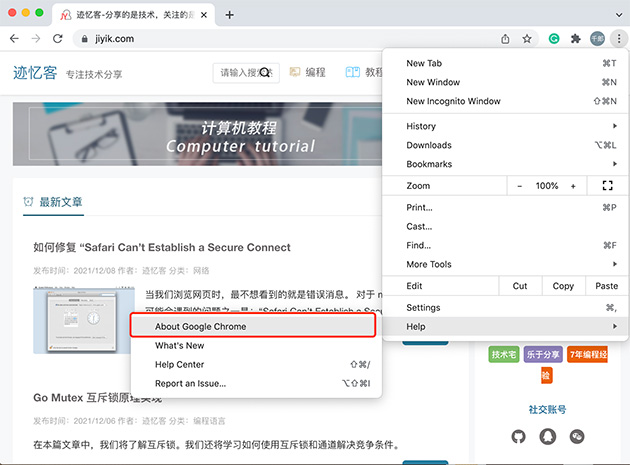Click the purple 乐于分享 tag
This screenshot has height=465, width=630.
click(543, 354)
